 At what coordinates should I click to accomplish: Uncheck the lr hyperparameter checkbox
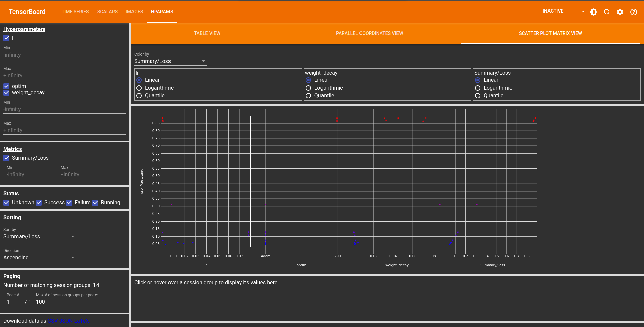[6, 38]
